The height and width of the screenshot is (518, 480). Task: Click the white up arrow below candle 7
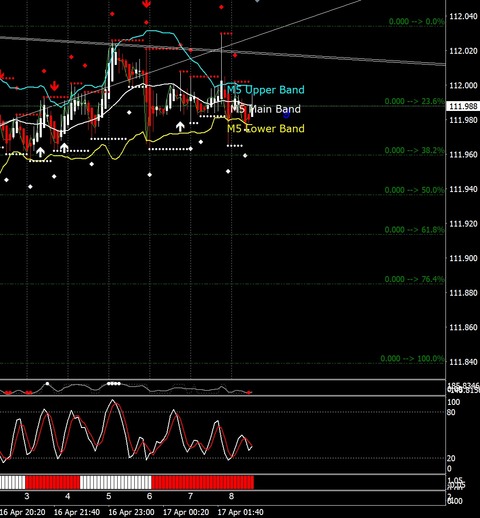(180, 126)
